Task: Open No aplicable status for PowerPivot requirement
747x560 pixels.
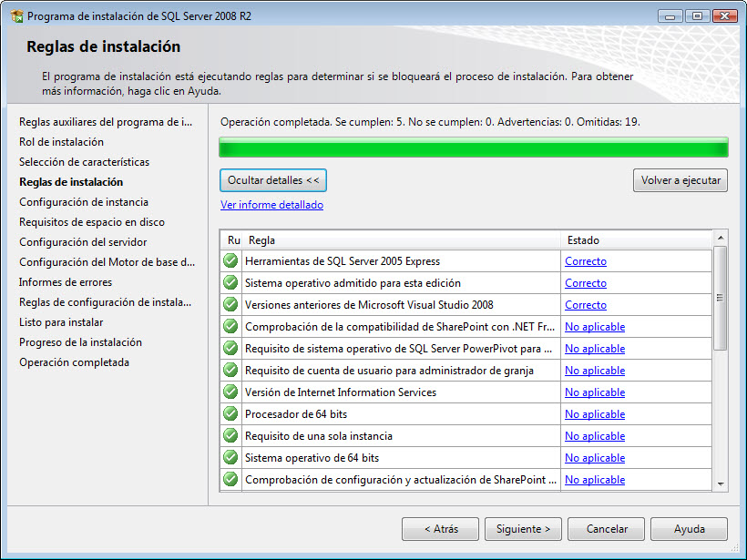Action: tap(595, 349)
